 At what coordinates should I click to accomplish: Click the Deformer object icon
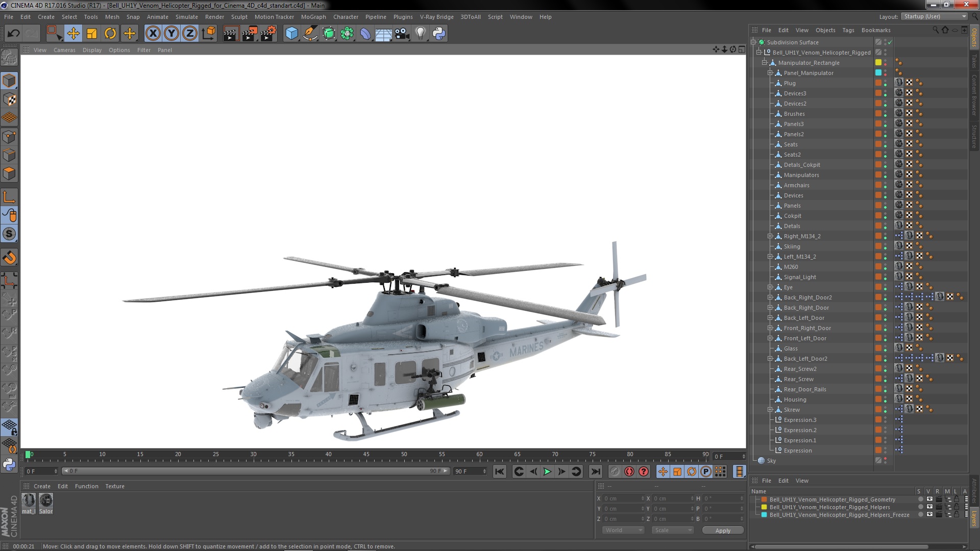coord(365,34)
